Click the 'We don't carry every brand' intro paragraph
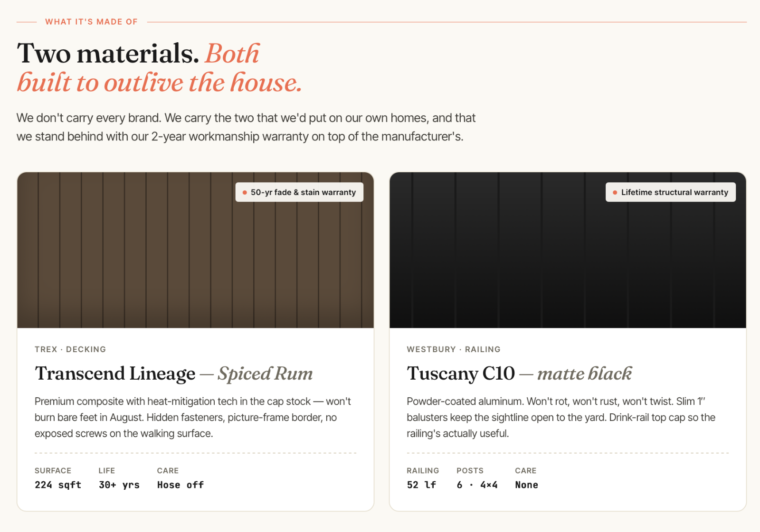 (x=246, y=127)
